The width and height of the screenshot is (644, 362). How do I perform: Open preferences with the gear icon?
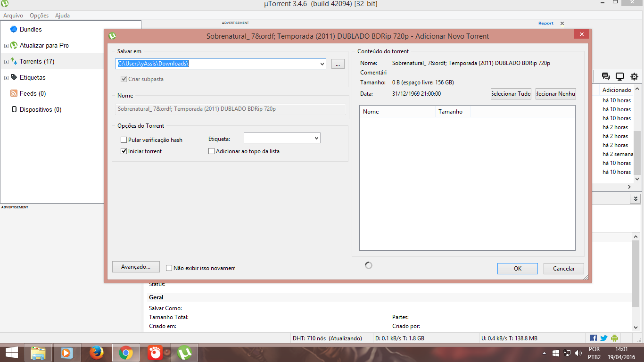tap(634, 76)
